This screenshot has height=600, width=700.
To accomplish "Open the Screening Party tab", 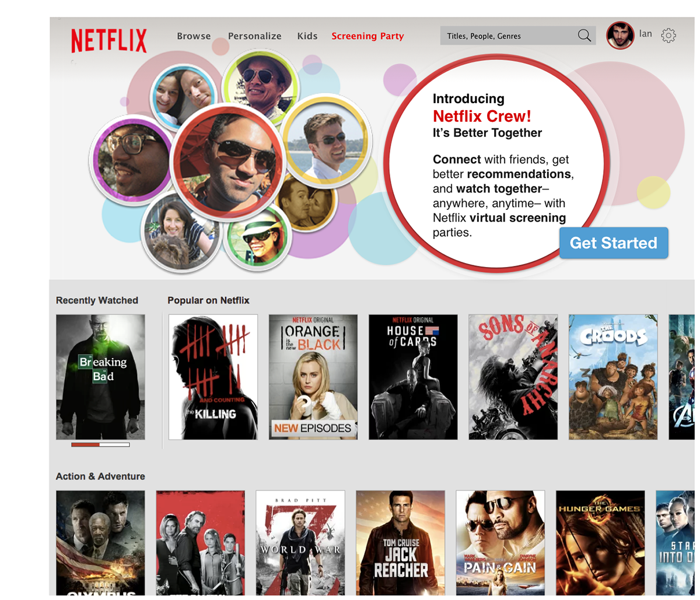I will pyautogui.click(x=367, y=36).
